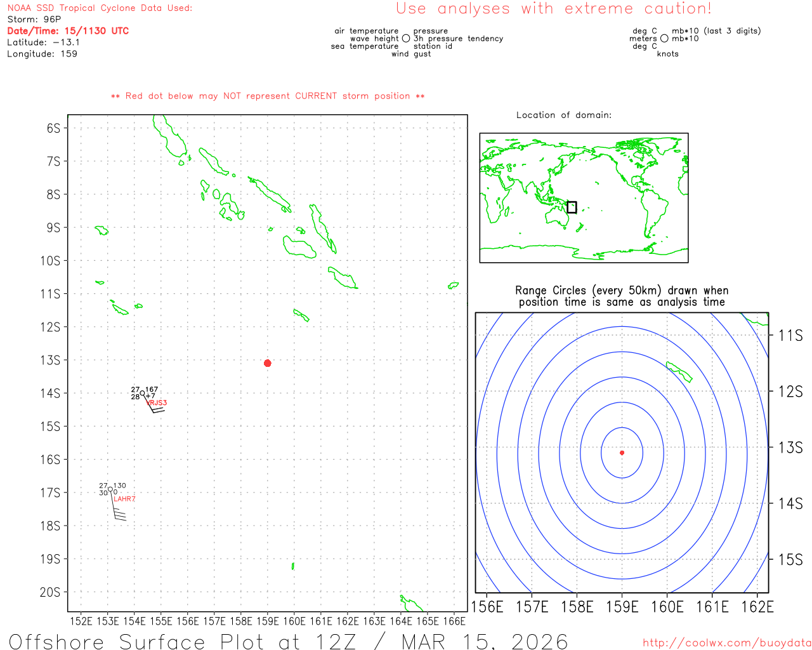Click the wind barb below LAHR7 station
Image resolution: width=812 pixels, height=650 pixels.
[119, 506]
